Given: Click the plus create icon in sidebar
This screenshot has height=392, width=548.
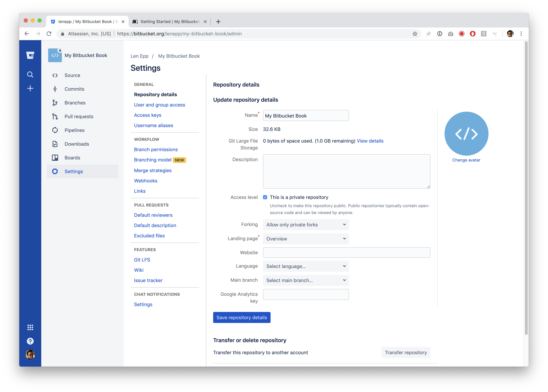Looking at the screenshot, I should click(x=30, y=88).
